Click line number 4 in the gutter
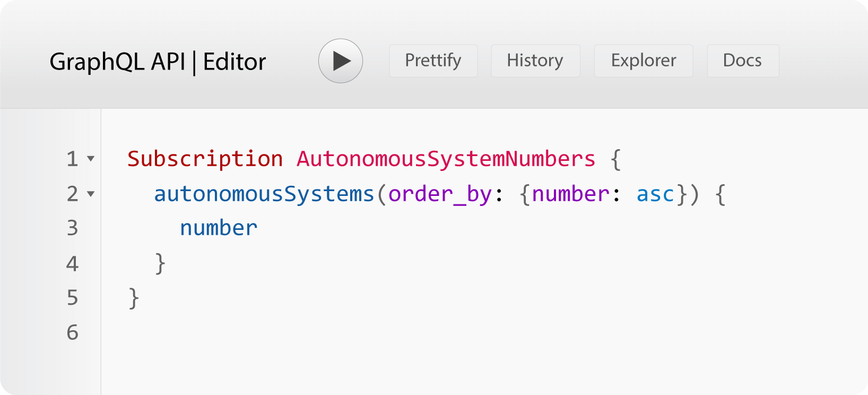This screenshot has width=868, height=395. click(73, 263)
